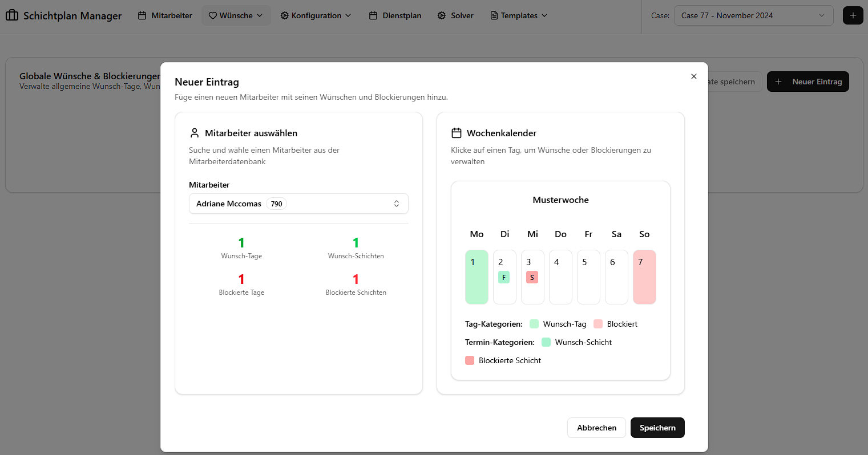Viewport: 868px width, 455px height.
Task: Close the Neuer Eintrag dialog with X
Action: (x=694, y=76)
